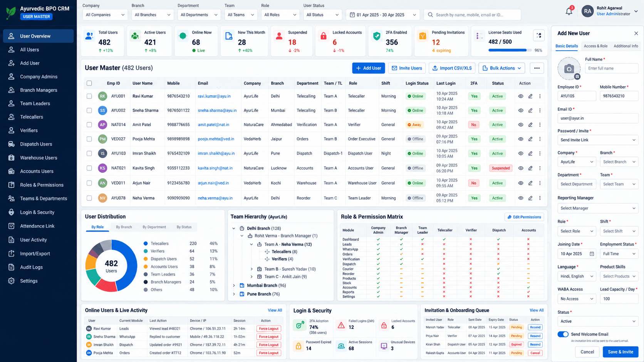Image resolution: width=644 pixels, height=362 pixels.
Task: Click the edit pencil for Ravi Kumar
Action: coord(530,96)
